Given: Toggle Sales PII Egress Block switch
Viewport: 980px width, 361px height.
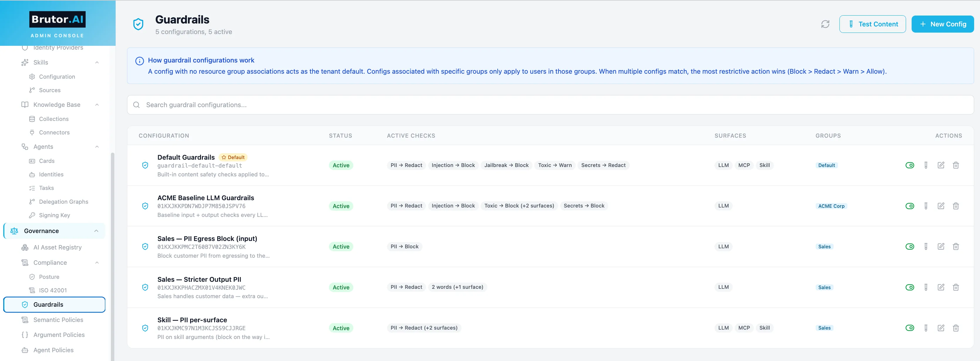Looking at the screenshot, I should [x=910, y=247].
